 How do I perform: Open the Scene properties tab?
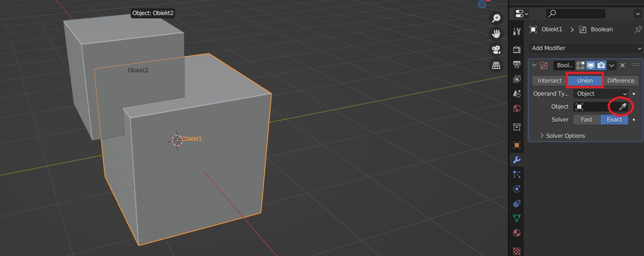[517, 94]
